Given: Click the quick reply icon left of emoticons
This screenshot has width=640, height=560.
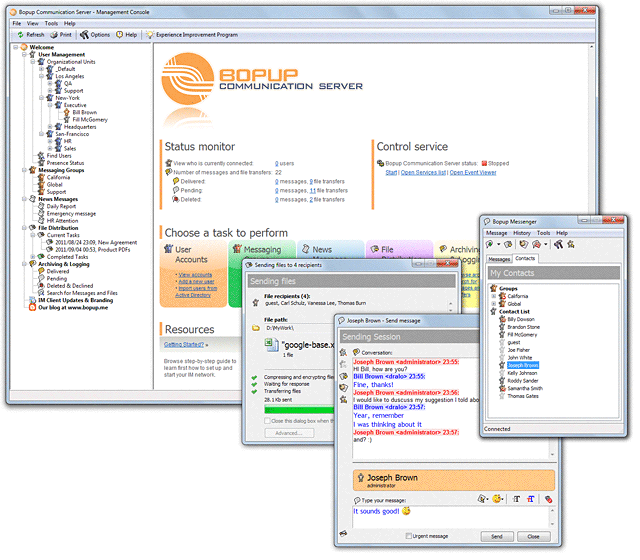Looking at the screenshot, I should (x=482, y=499).
